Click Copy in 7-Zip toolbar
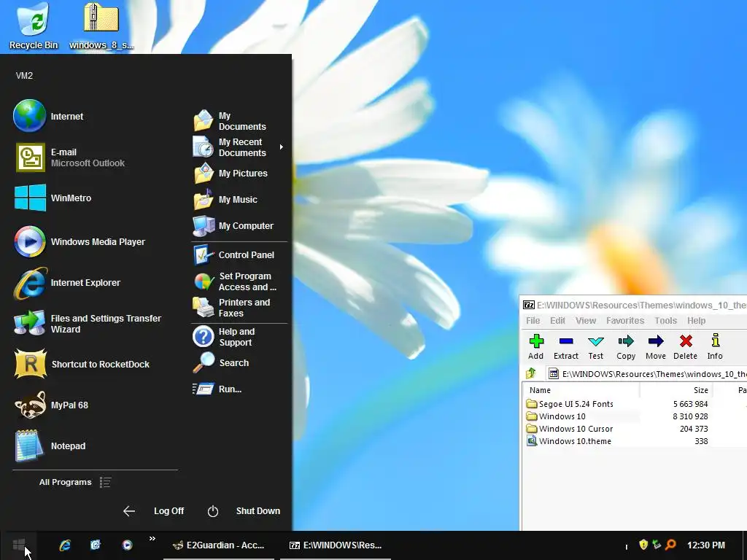747x560 pixels. (626, 346)
